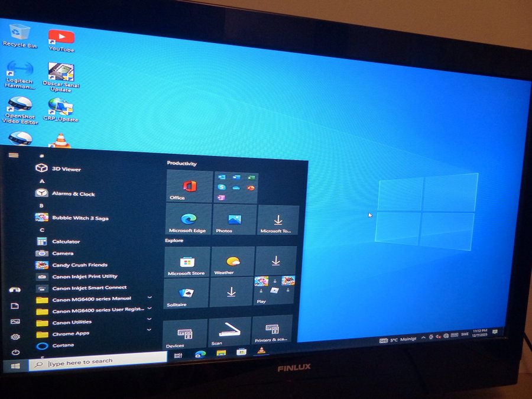
Task: Click the Power button in Start
Action: click(15, 352)
